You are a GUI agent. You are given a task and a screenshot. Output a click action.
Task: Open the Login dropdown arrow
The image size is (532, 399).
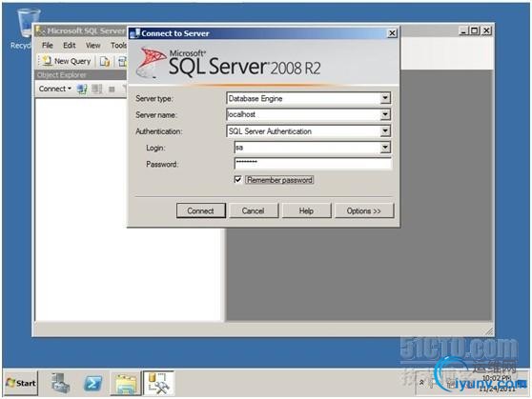[385, 148]
